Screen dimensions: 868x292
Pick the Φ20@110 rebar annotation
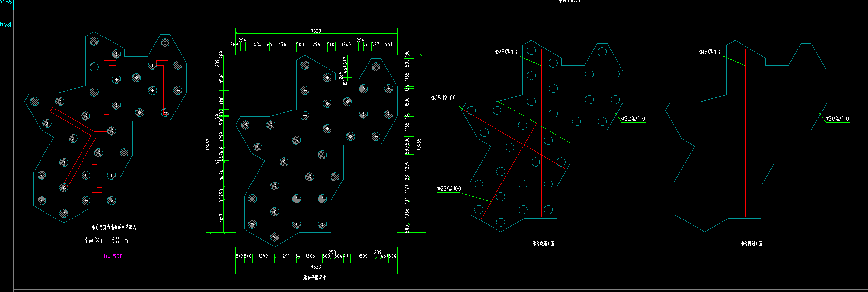(x=837, y=118)
